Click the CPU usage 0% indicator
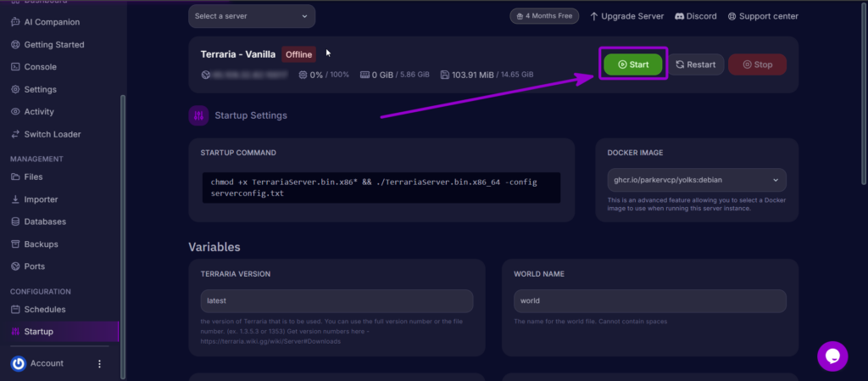This screenshot has height=381, width=868. point(324,74)
